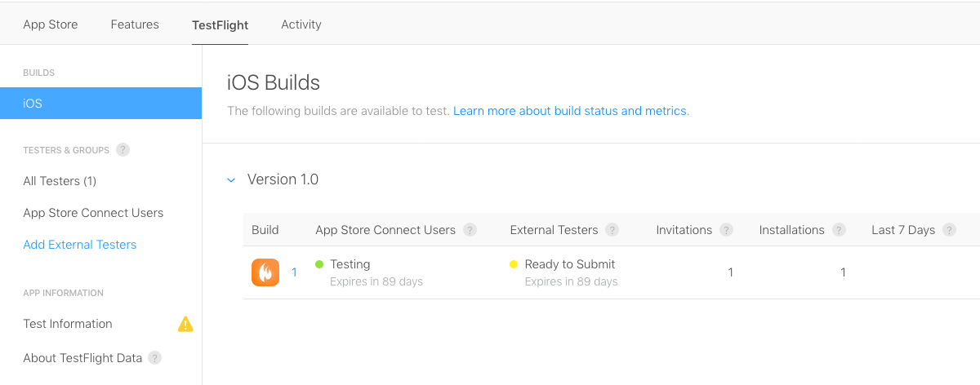Image resolution: width=980 pixels, height=385 pixels.
Task: Click help icon beside External Testers column
Action: 612,230
